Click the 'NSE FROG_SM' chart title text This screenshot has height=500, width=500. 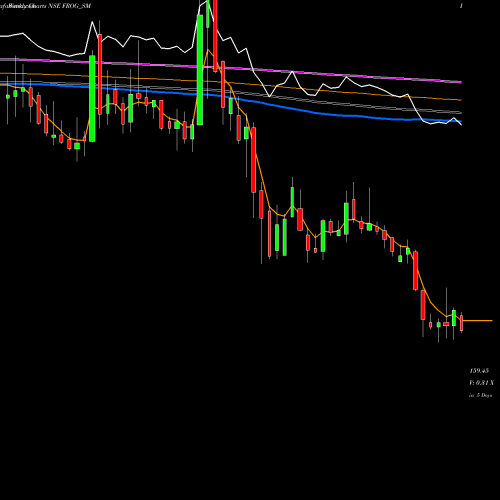[70, 6]
